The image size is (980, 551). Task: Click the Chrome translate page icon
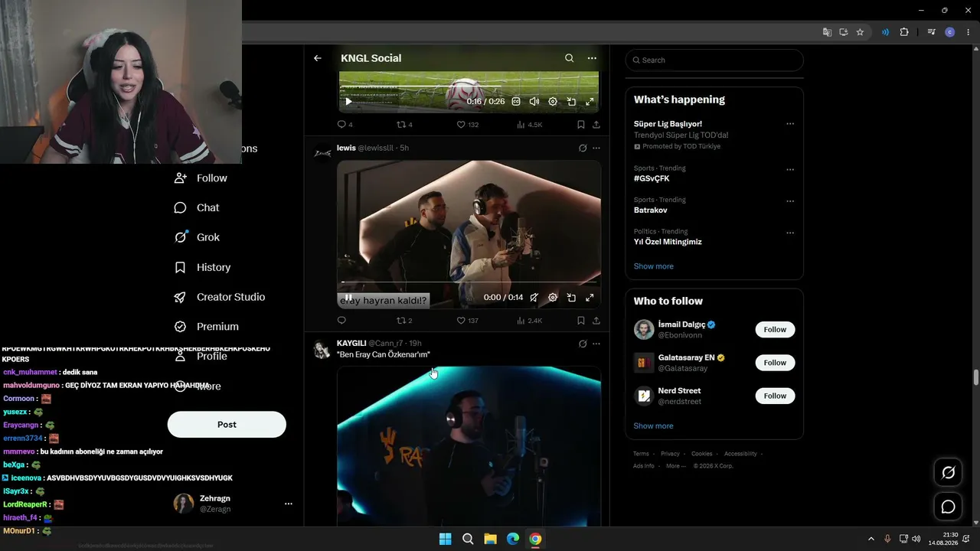[827, 32]
